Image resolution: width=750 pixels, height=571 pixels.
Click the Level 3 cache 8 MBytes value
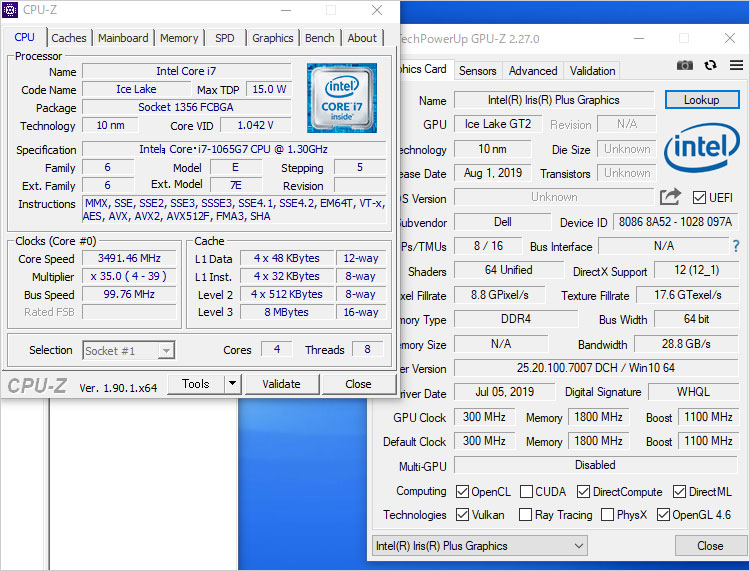click(x=287, y=312)
